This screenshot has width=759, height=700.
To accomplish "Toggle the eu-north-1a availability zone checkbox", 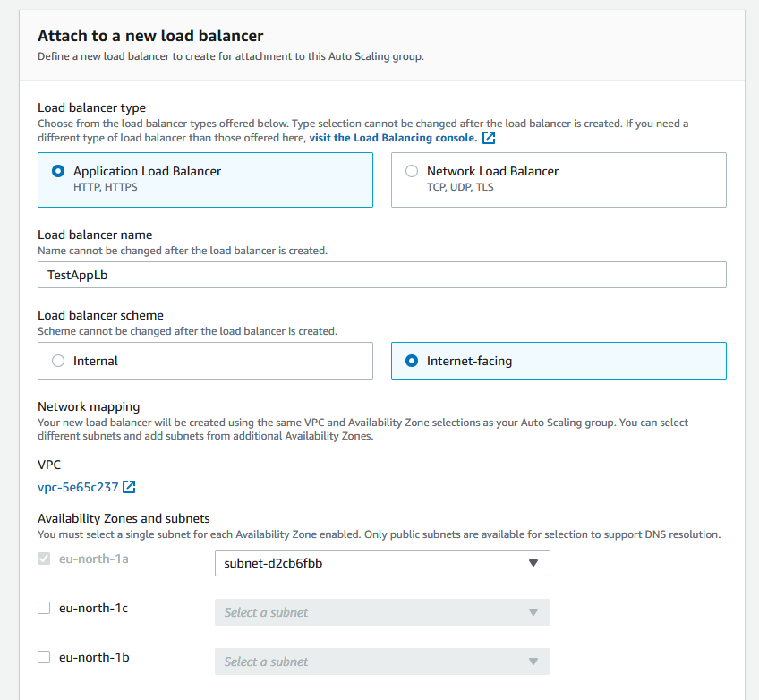I will [44, 559].
